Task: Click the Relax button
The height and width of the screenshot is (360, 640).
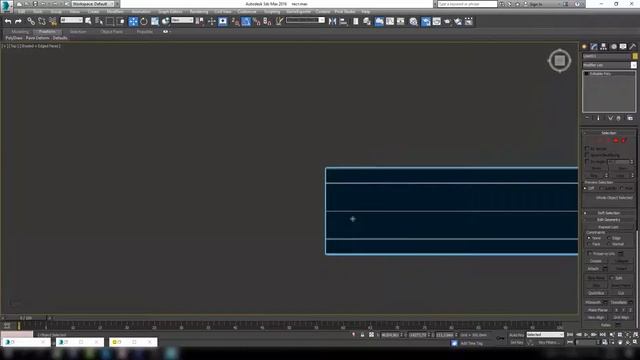Action: [606, 325]
